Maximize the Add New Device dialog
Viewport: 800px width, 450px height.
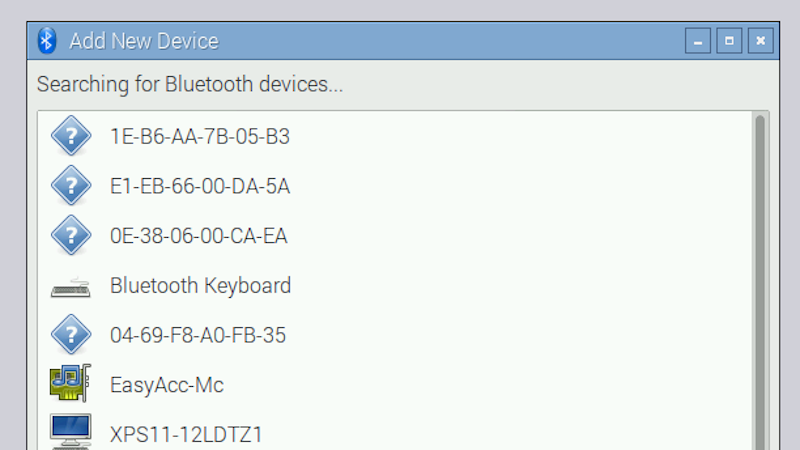729,41
